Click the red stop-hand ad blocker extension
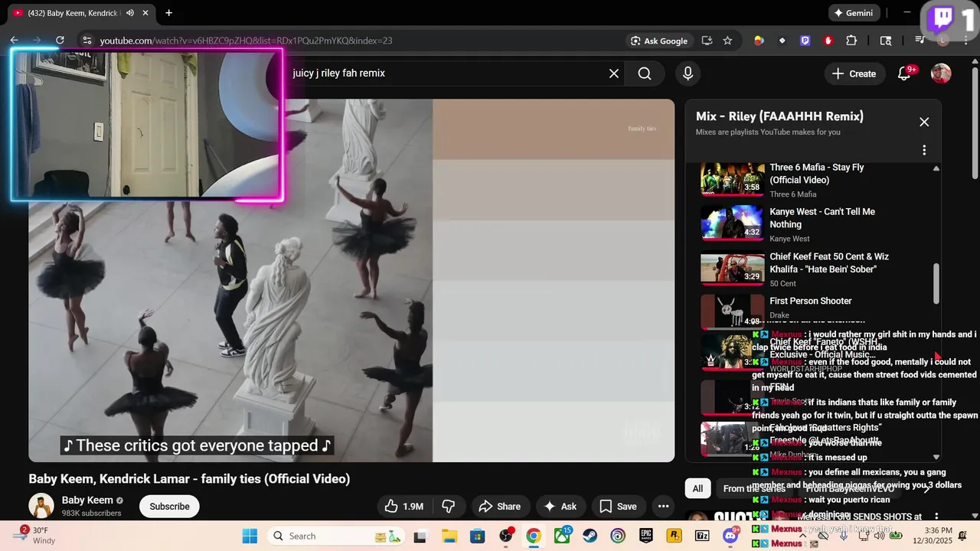The width and height of the screenshot is (980, 551). (x=828, y=41)
